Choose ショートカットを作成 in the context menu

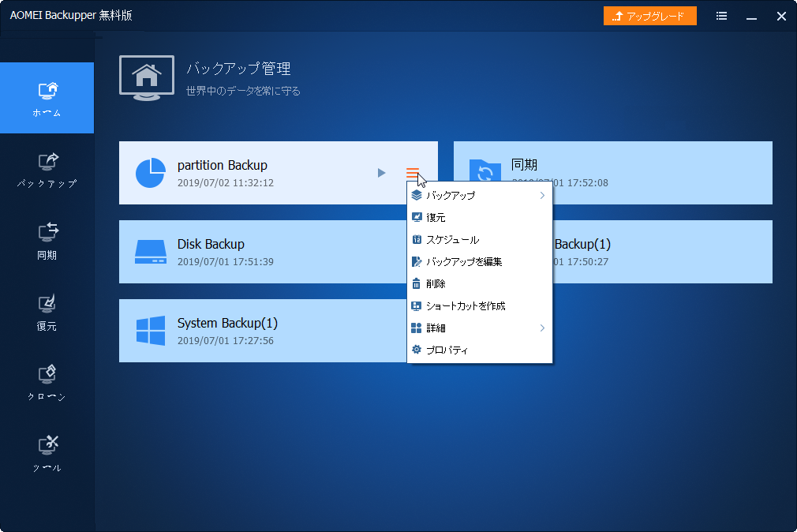pos(479,305)
